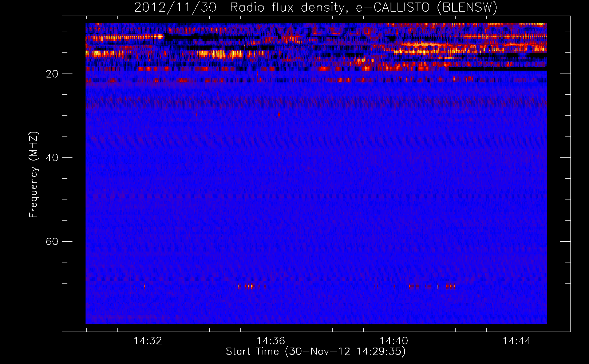Click the '14:32' time tick label
Viewport: 589px width, 364px height.
[x=148, y=341]
